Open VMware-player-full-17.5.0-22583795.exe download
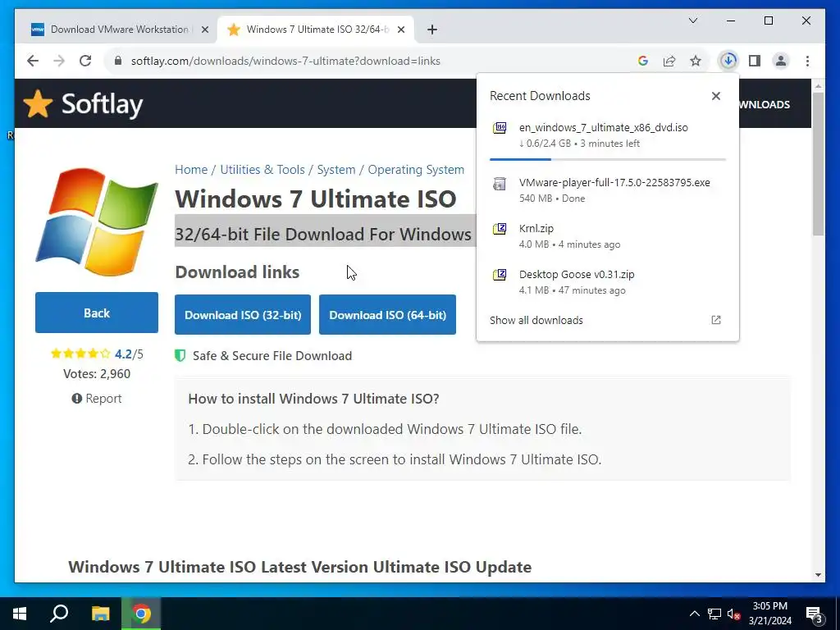 click(608, 190)
